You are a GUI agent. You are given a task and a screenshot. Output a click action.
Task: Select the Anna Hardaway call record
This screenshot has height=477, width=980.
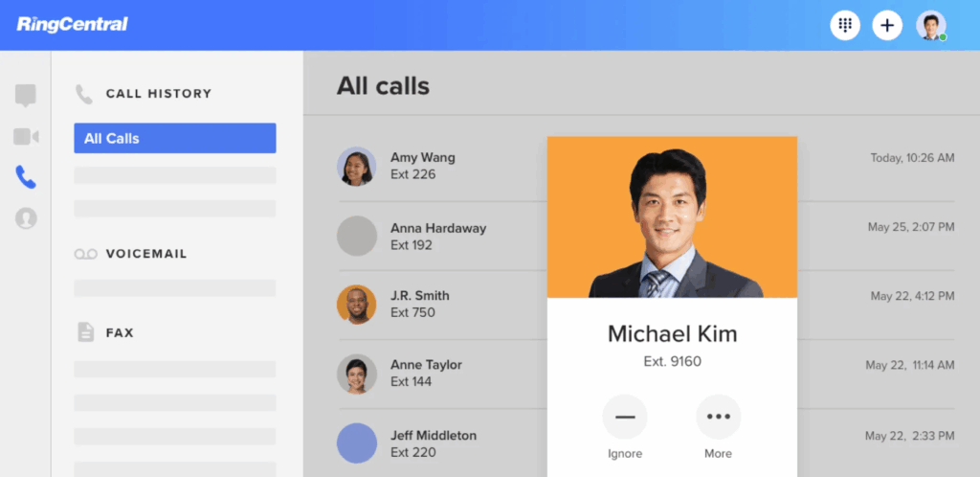click(437, 236)
